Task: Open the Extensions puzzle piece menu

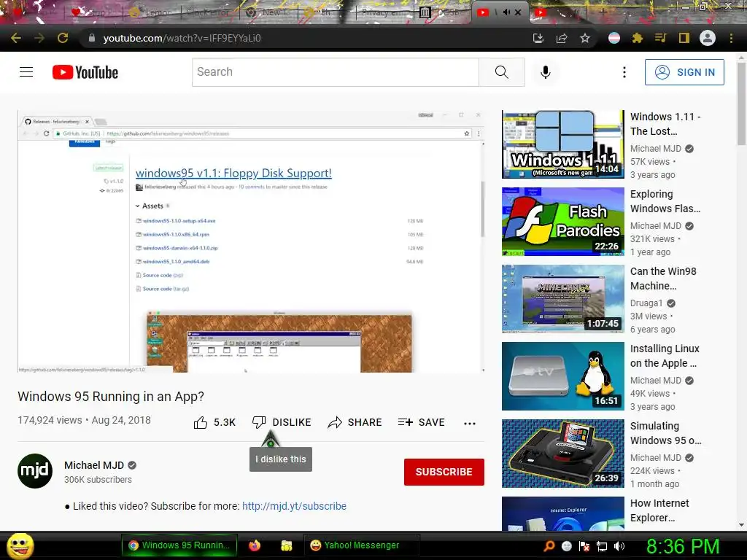Action: [x=638, y=38]
